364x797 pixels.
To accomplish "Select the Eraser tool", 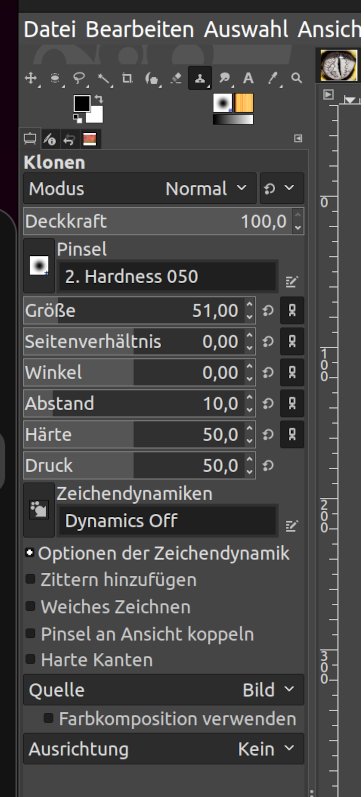I will tap(176, 78).
